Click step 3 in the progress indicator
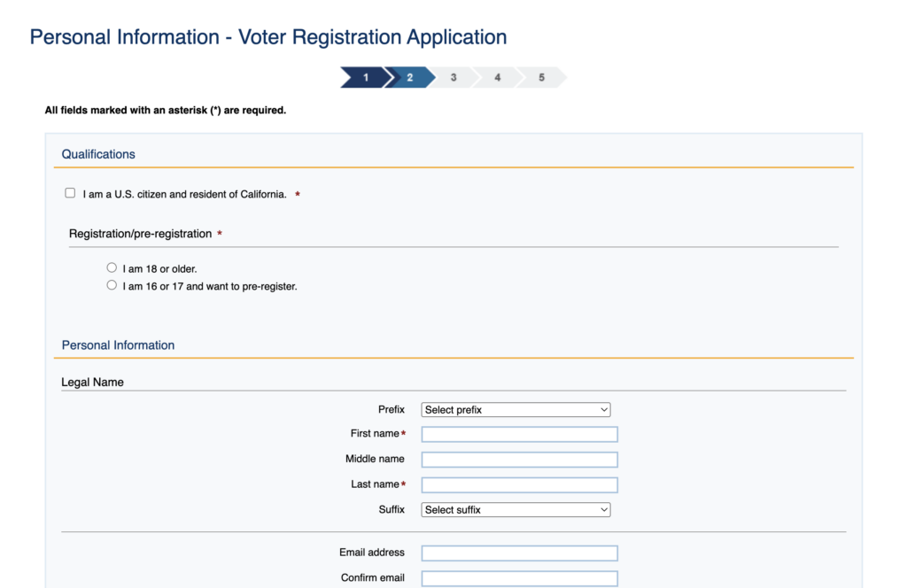 (x=453, y=78)
